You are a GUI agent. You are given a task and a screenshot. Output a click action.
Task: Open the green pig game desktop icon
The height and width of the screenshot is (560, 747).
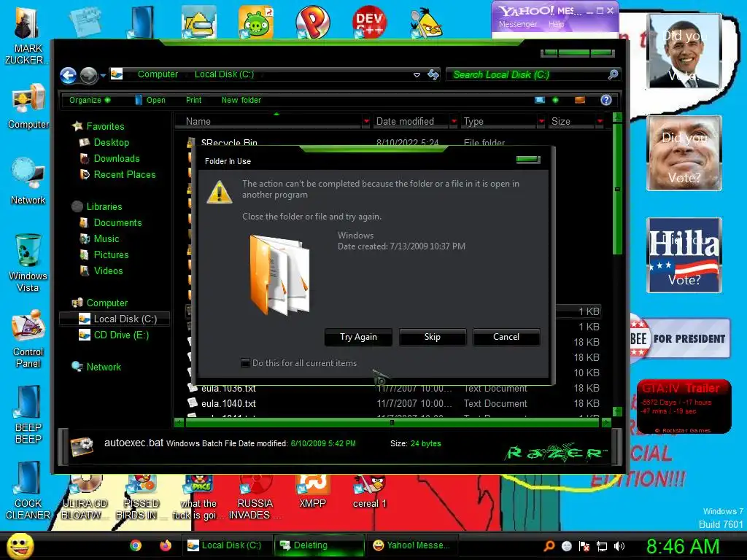[x=256, y=22]
